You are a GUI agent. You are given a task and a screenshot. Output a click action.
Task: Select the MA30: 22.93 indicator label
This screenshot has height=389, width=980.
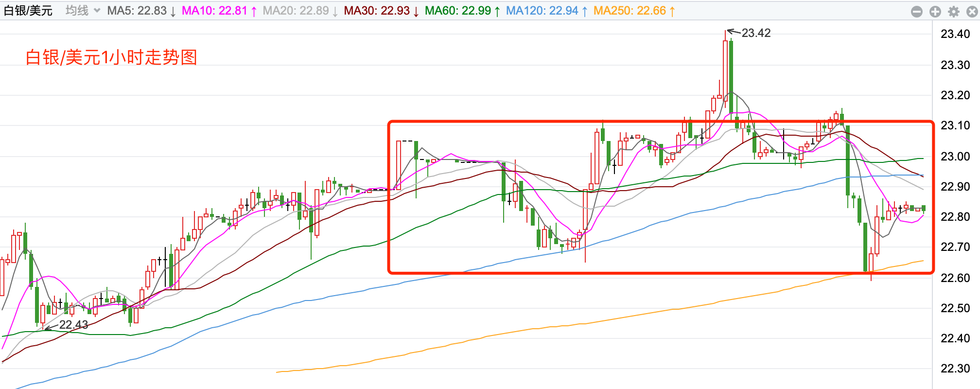click(382, 11)
